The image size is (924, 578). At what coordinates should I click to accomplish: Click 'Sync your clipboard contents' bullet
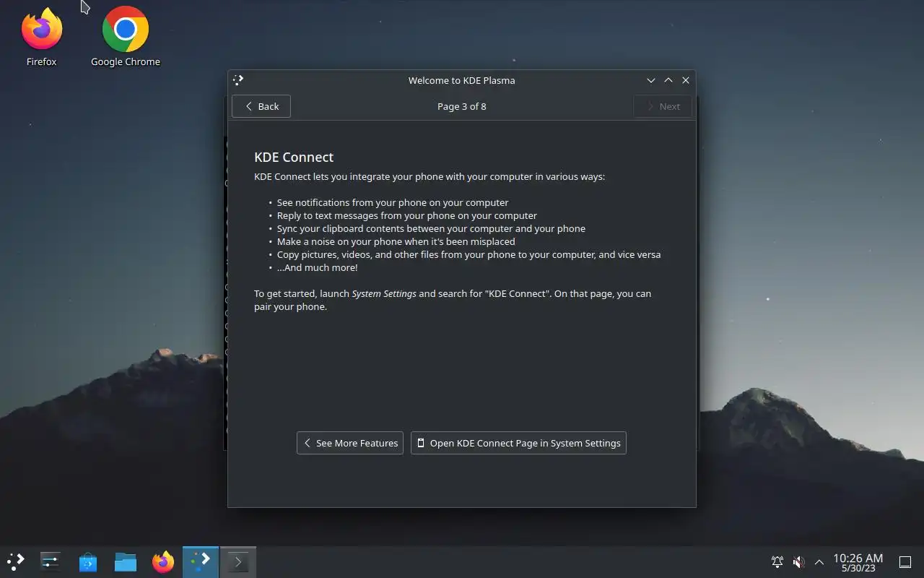(x=431, y=228)
